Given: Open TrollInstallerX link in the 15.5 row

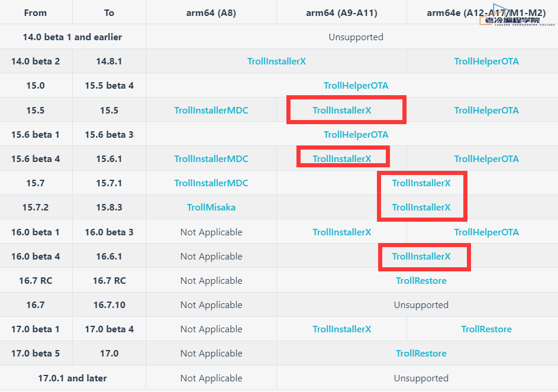Looking at the screenshot, I should coord(341,111).
